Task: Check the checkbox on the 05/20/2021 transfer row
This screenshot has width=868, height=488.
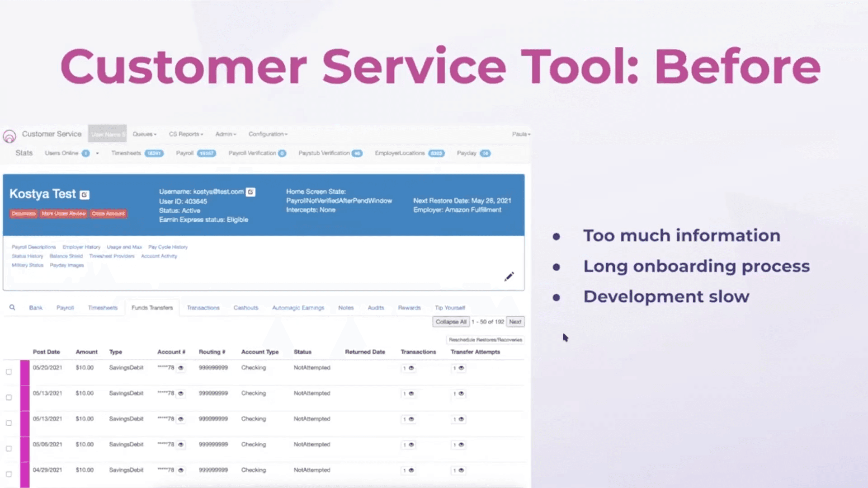Action: point(9,372)
